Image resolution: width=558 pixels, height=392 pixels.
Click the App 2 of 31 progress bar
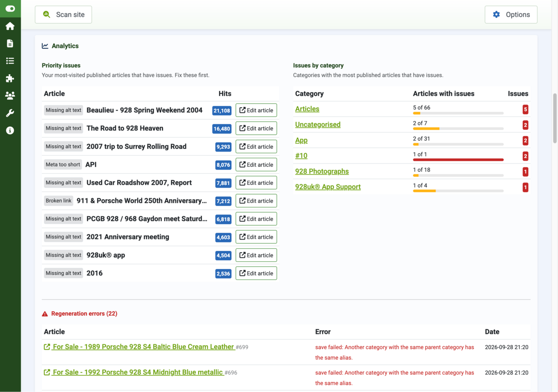point(458,144)
